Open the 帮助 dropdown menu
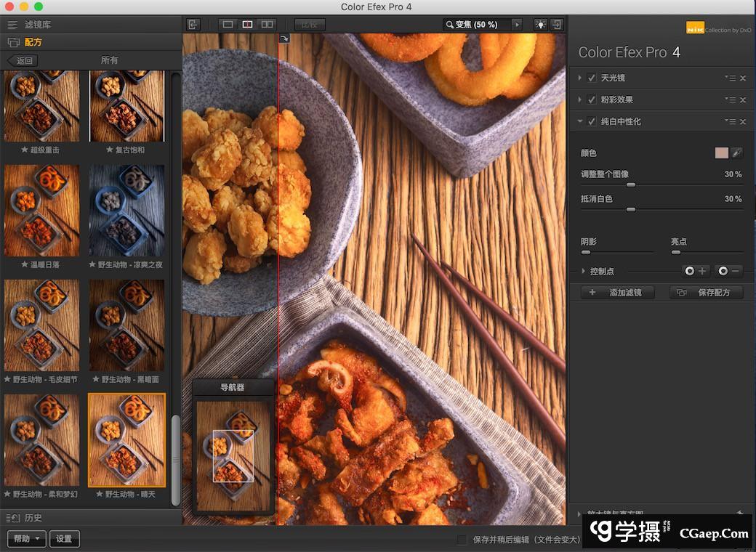756x552 pixels. [x=27, y=539]
